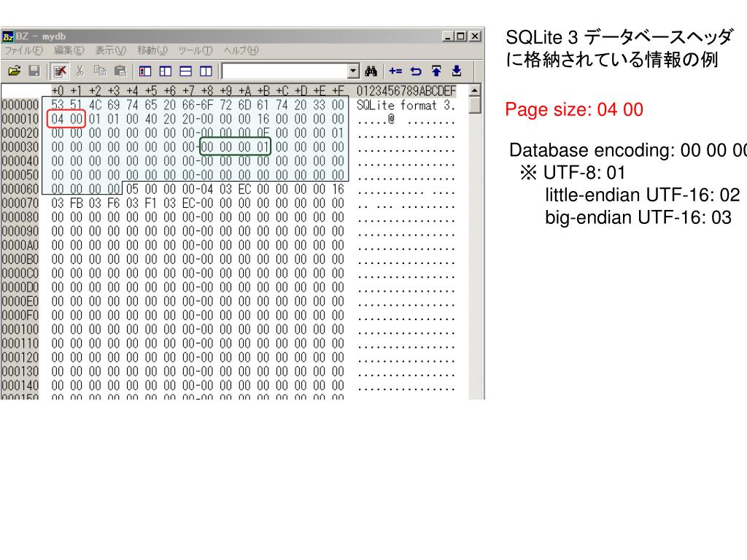Select address label 000010
Viewport: 747px width, 560px height.
[20, 119]
